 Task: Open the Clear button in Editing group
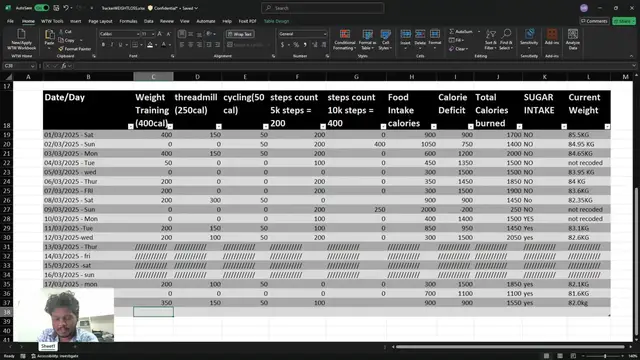[459, 49]
